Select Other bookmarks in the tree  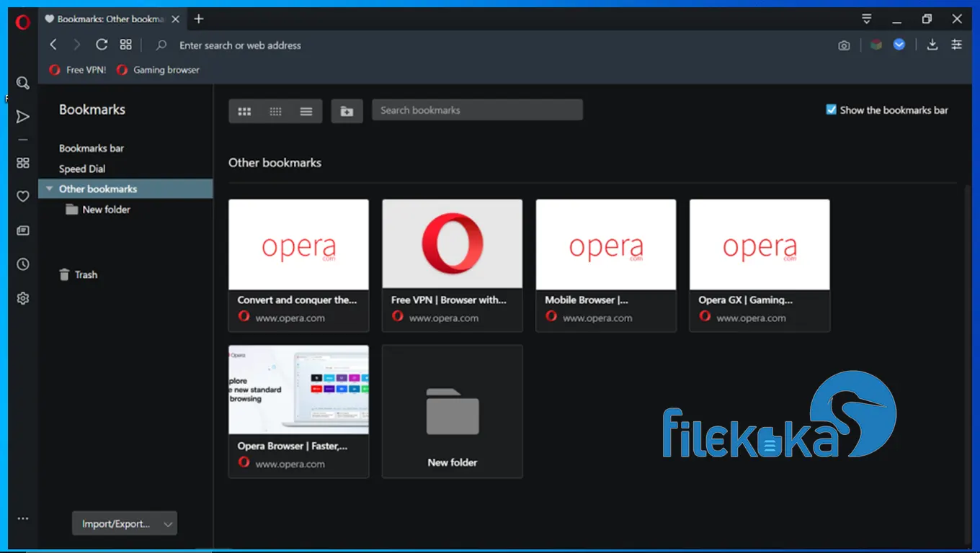click(126, 189)
